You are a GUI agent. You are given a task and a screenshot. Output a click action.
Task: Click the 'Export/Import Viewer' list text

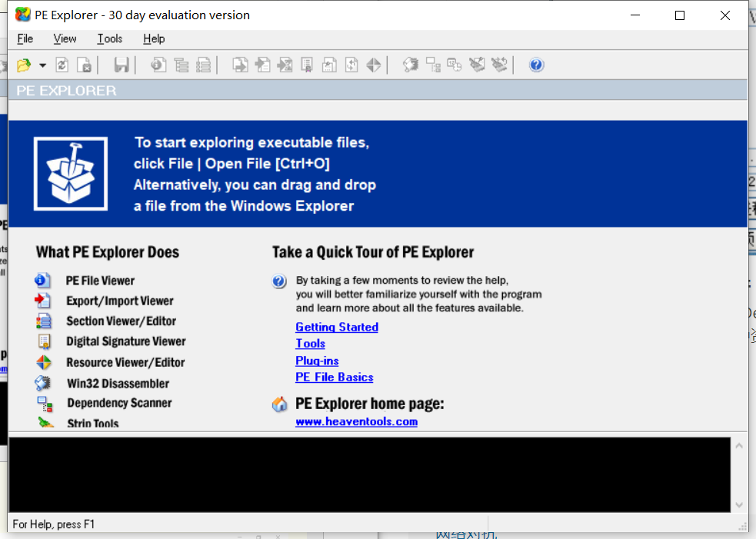coord(120,301)
